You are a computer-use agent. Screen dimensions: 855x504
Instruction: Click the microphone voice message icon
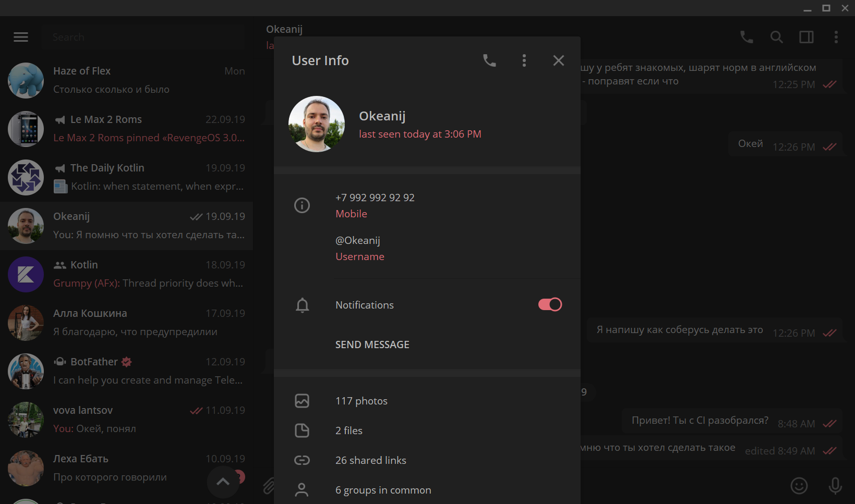click(x=835, y=486)
